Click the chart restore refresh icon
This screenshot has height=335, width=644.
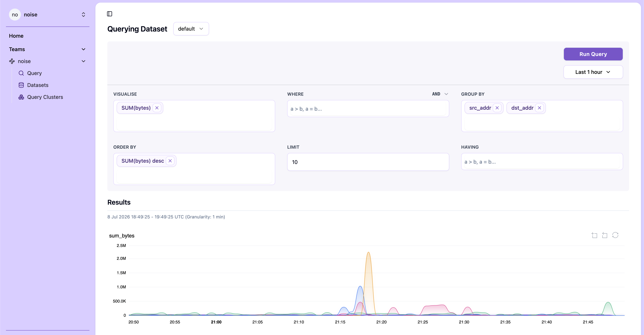(x=615, y=235)
